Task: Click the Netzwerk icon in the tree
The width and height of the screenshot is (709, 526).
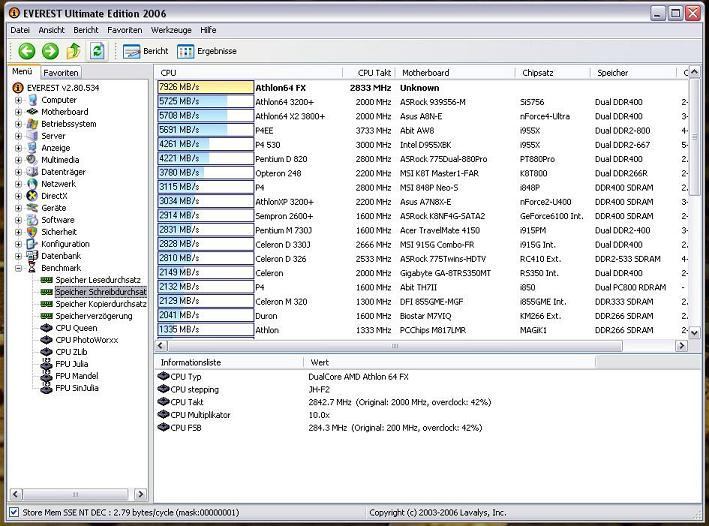Action: click(x=32, y=184)
